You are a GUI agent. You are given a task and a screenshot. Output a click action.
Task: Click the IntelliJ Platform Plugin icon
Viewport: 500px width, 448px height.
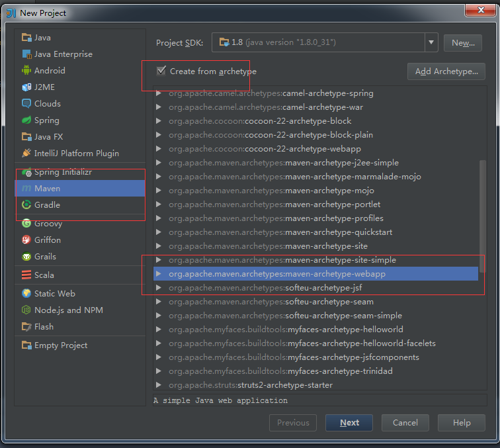pyautogui.click(x=26, y=154)
